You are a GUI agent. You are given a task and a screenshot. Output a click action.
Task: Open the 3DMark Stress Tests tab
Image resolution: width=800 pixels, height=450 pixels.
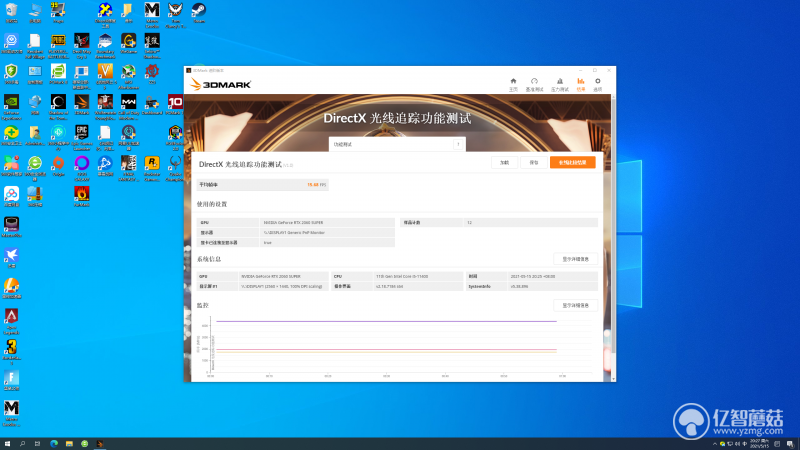pos(560,84)
